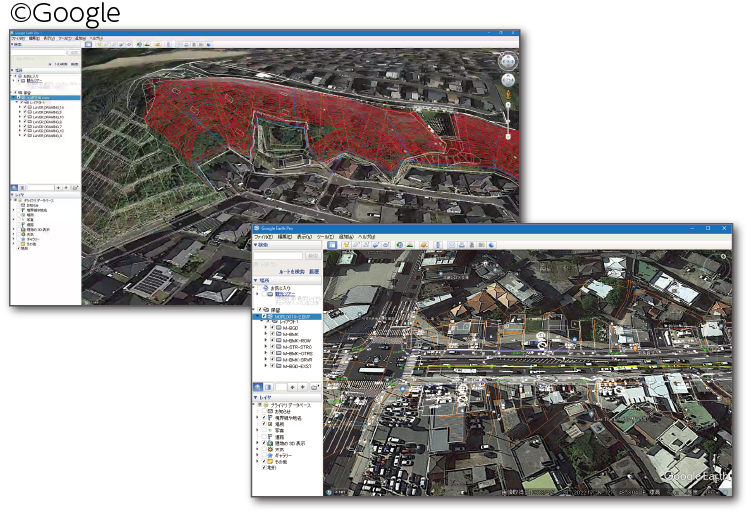This screenshot has height=515, width=751.
Task: Click rightmost globe icon in front window toolbar
Action: (491, 245)
